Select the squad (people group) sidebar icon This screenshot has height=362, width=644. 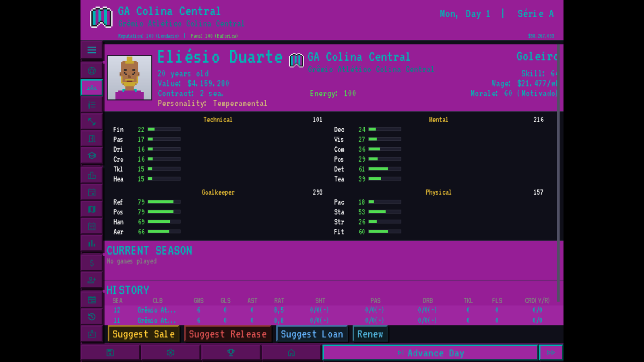(x=92, y=88)
